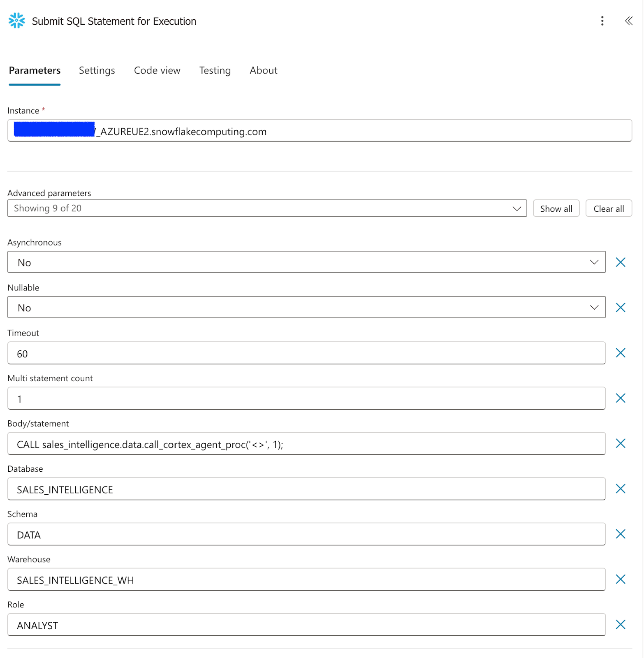The image size is (644, 658).
Task: Open the three-dot more options menu
Action: click(x=602, y=21)
